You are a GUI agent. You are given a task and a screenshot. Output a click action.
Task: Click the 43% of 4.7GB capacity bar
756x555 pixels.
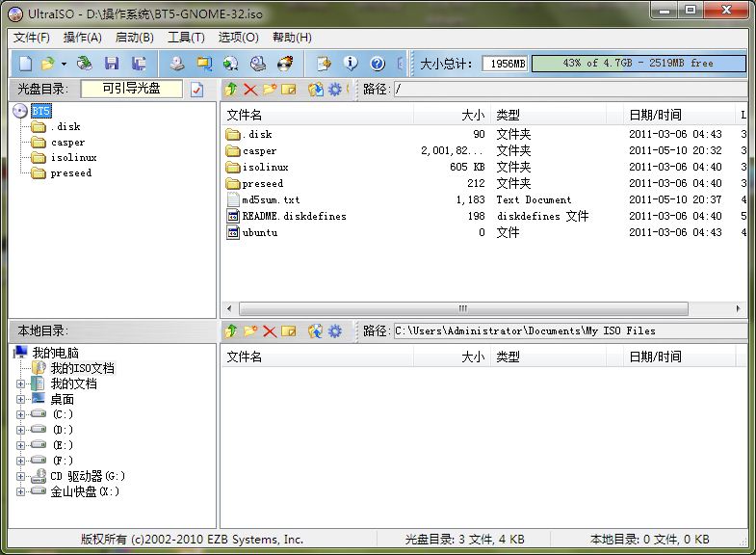639,64
